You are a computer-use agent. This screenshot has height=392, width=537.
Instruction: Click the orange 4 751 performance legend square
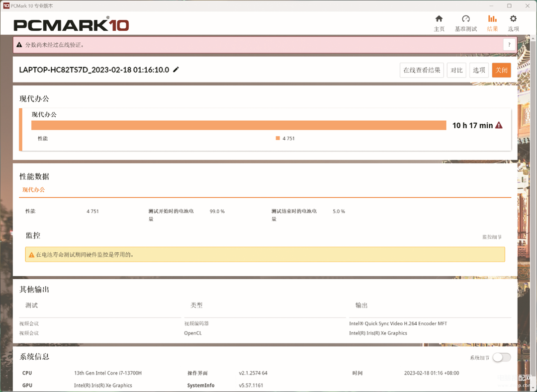coord(278,138)
